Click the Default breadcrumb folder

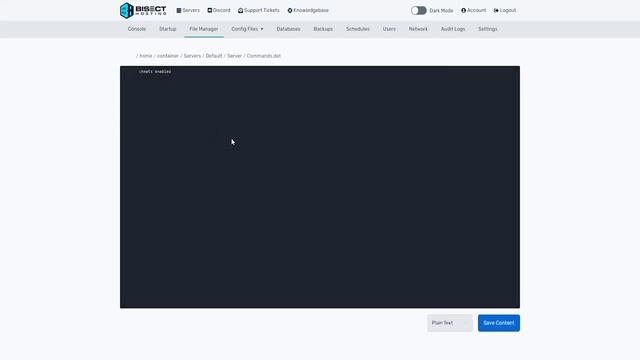point(214,56)
